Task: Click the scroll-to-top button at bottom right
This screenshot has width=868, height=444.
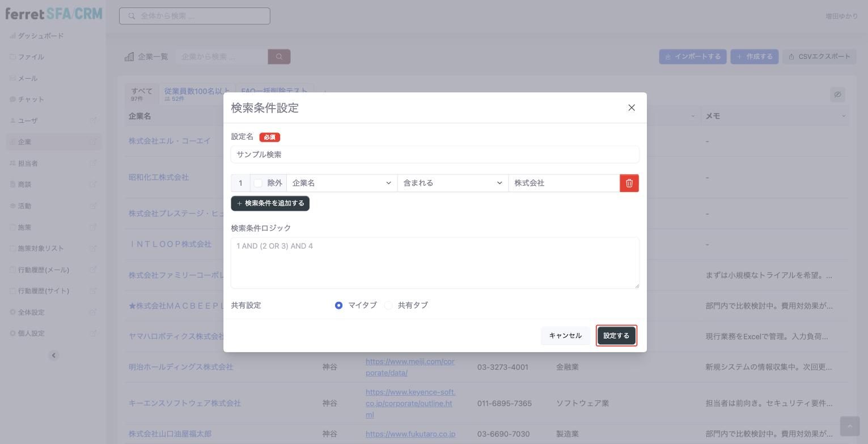Action: tap(849, 426)
